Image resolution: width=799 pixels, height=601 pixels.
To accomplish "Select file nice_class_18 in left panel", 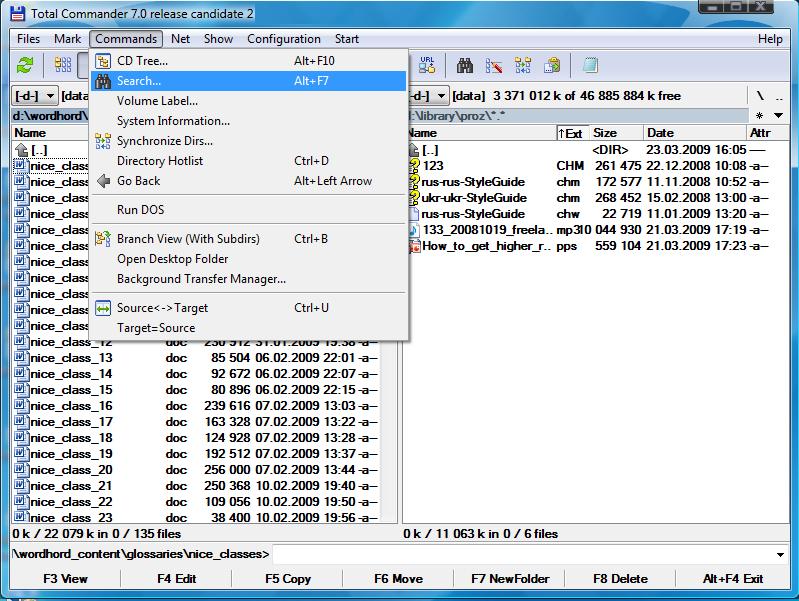I will (x=196, y=438).
